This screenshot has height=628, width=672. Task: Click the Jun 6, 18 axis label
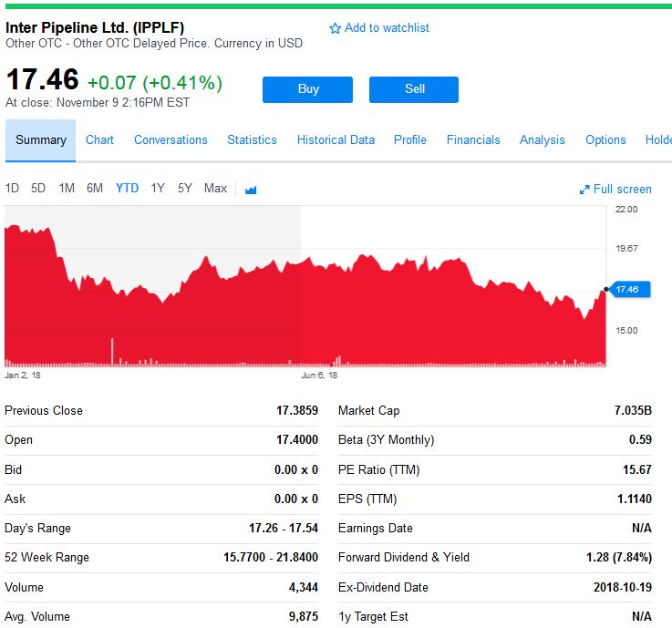click(x=319, y=376)
